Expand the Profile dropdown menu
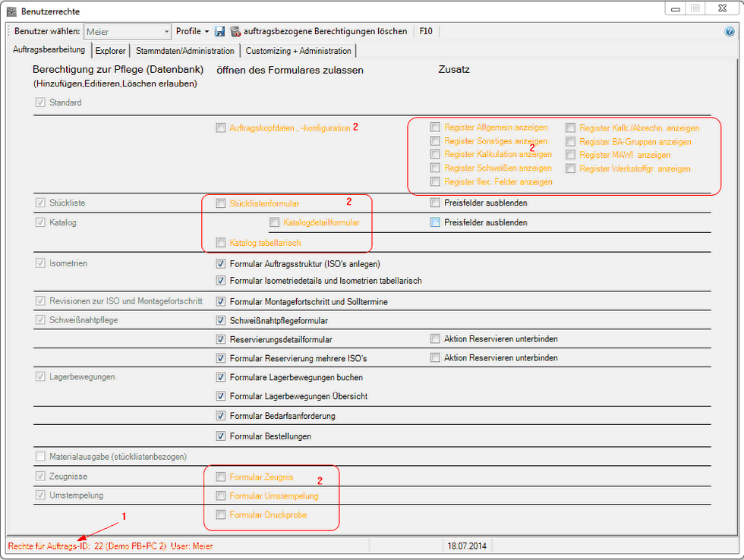This screenshot has height=560, width=744. click(192, 32)
